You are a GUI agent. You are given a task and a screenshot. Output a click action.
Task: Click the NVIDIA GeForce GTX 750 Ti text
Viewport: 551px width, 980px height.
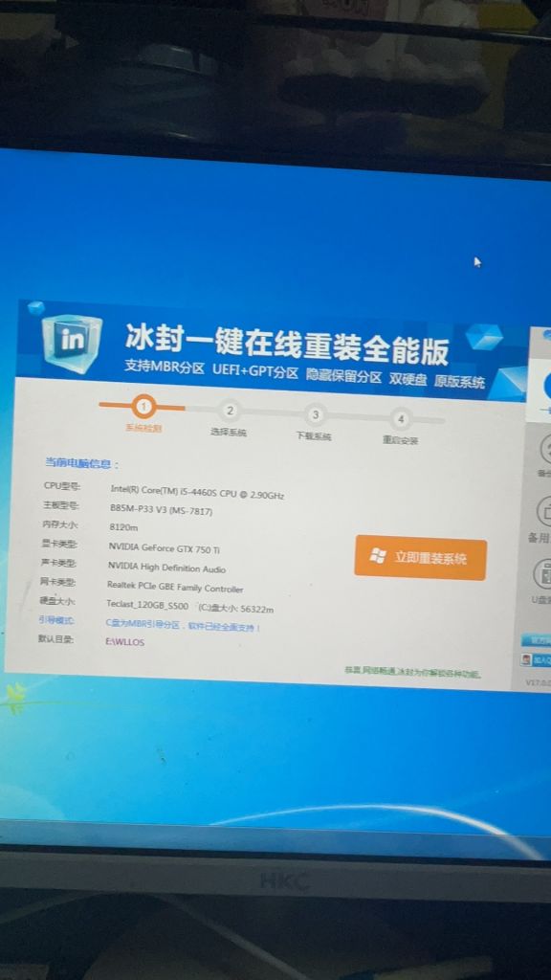tap(165, 548)
